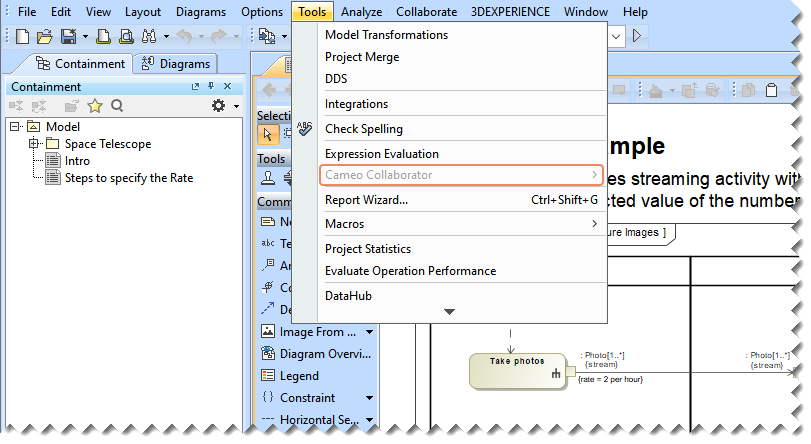This screenshot has width=811, height=444.
Task: Click the Take photos action node
Action: click(517, 371)
